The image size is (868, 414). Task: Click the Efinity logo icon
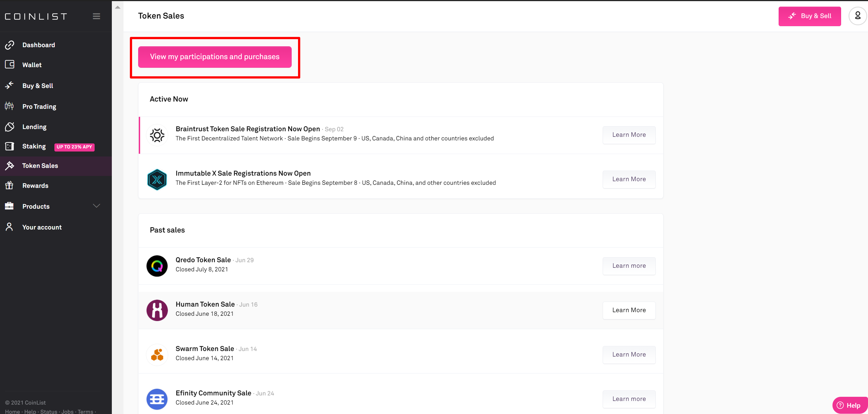pos(157,399)
